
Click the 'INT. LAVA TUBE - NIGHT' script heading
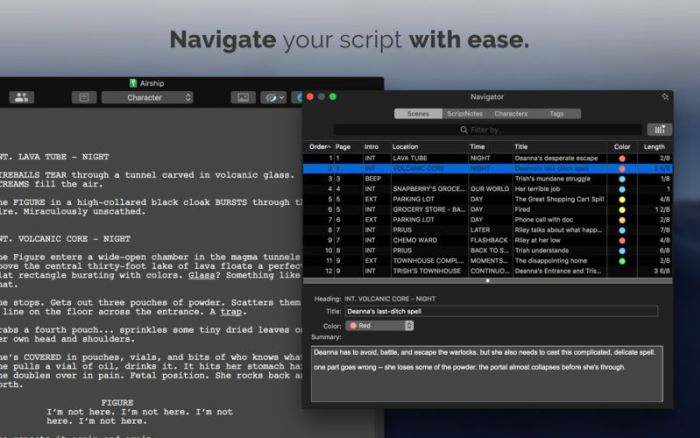point(54,157)
